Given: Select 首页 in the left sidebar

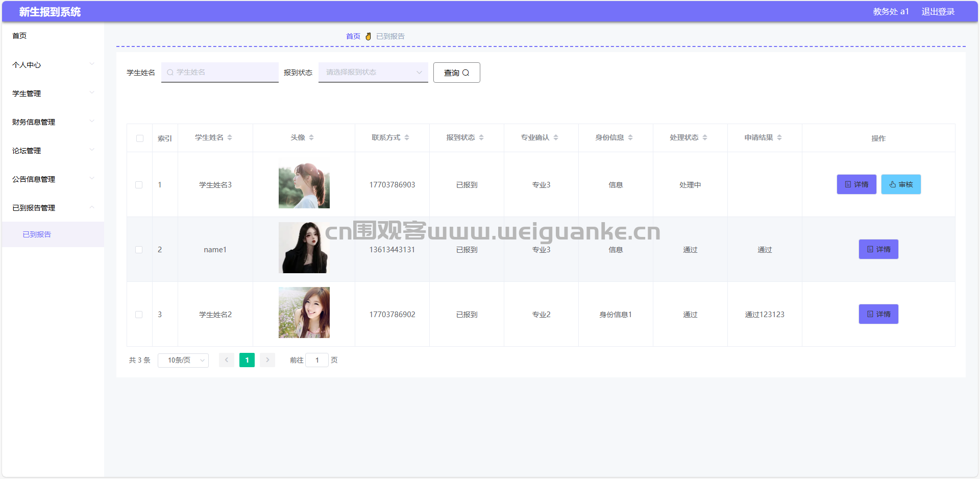Looking at the screenshot, I should (x=19, y=36).
